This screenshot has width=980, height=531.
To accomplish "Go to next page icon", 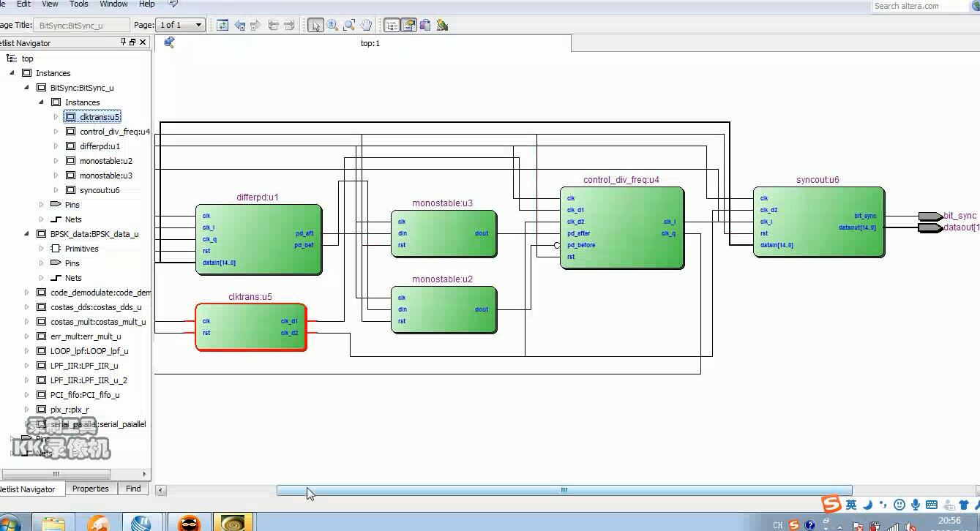I will [x=289, y=25].
